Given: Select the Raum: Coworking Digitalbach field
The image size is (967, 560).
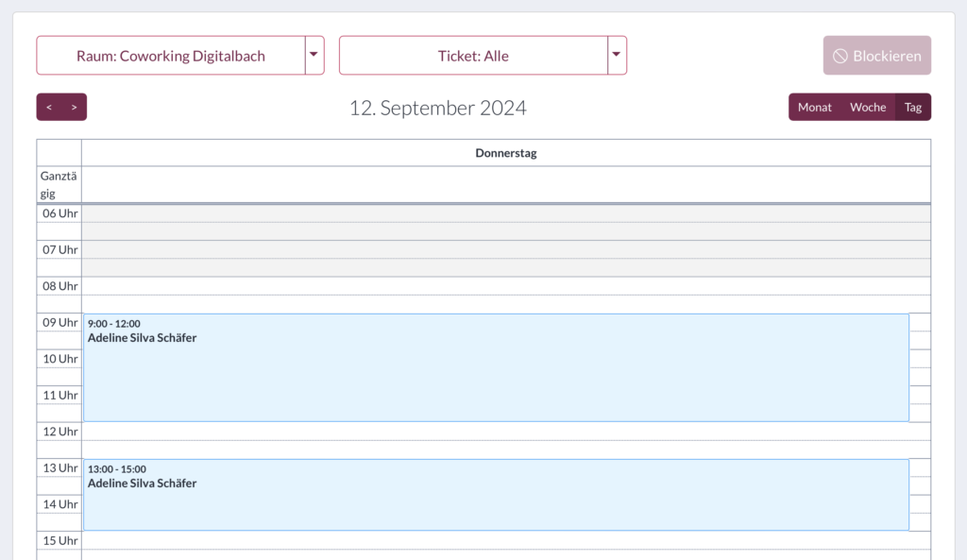Looking at the screenshot, I should [171, 56].
